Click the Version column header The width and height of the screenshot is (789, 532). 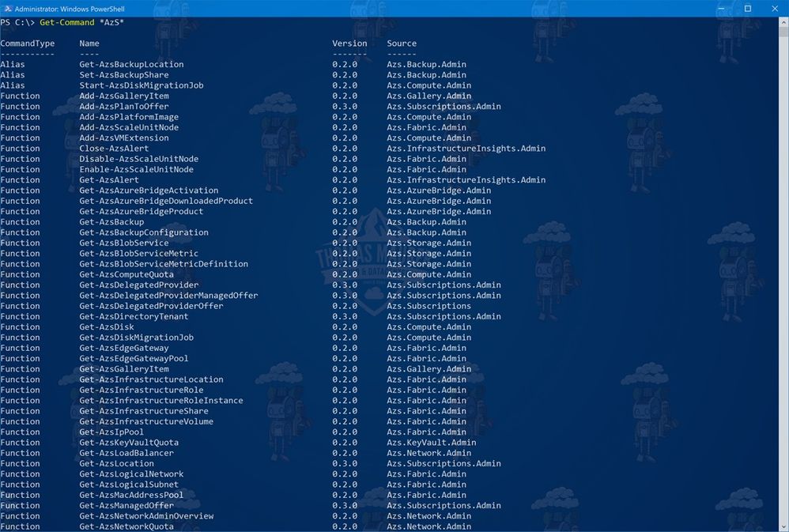point(349,43)
